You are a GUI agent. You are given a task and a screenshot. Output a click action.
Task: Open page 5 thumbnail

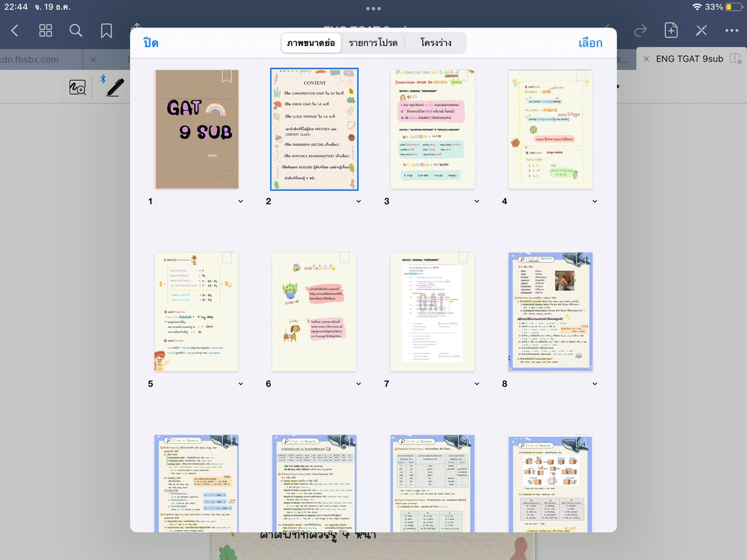(x=197, y=312)
